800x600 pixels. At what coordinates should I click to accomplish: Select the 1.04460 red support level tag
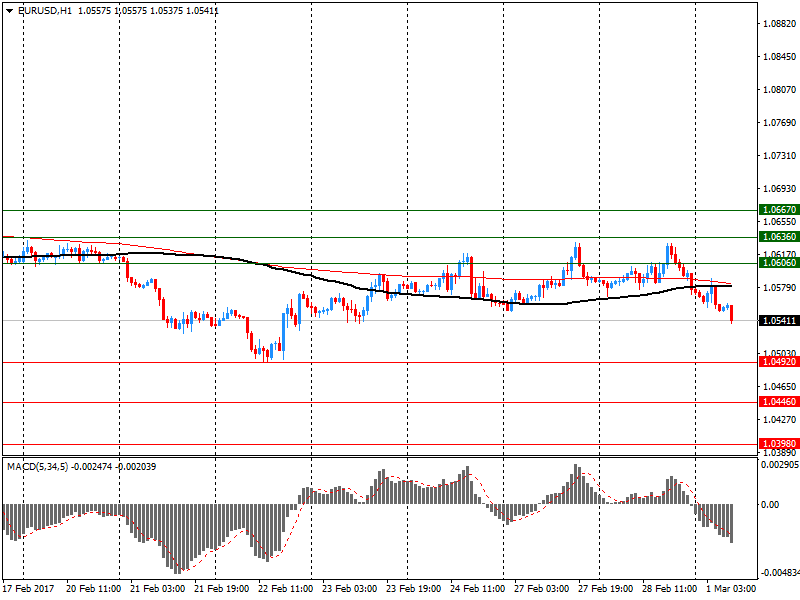pos(779,402)
